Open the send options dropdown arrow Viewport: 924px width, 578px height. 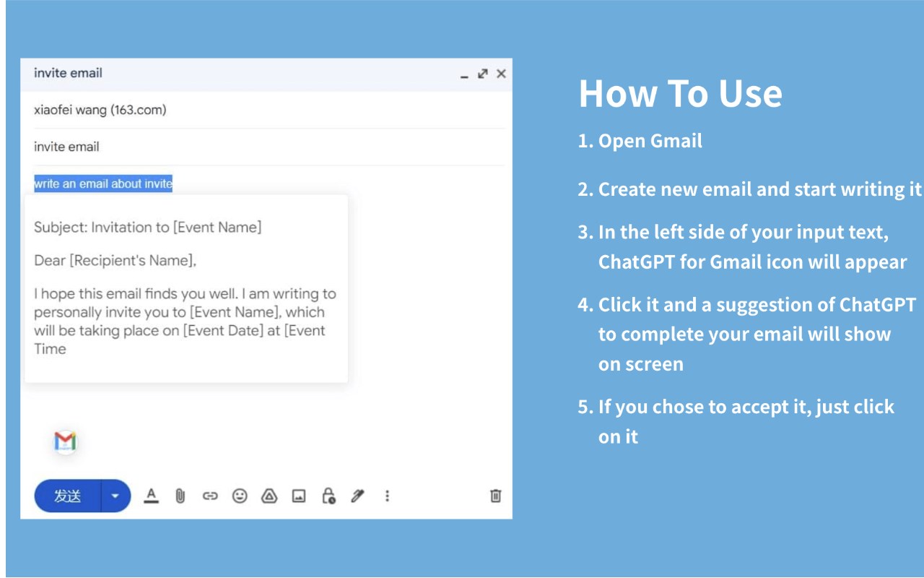[115, 496]
